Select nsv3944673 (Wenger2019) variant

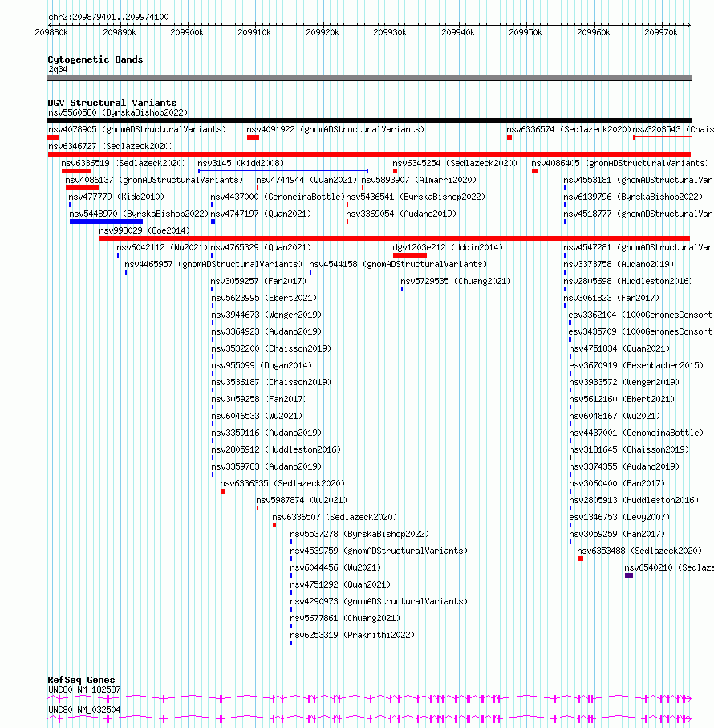266,315
